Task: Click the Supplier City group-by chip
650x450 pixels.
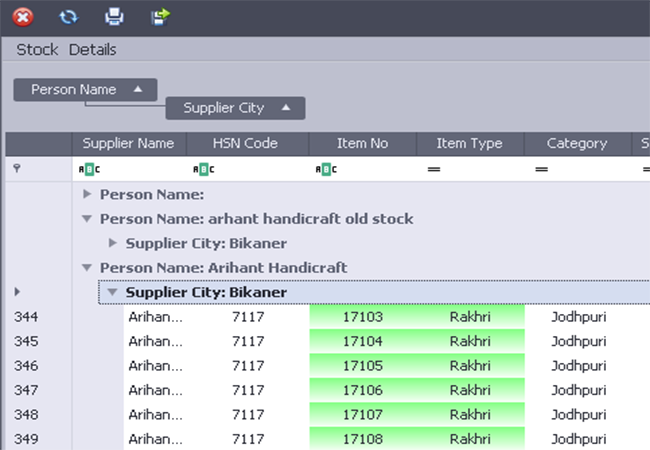Action: pyautogui.click(x=235, y=108)
